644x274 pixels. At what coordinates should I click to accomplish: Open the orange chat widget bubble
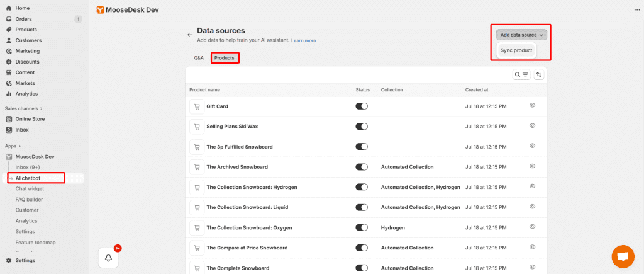623,257
